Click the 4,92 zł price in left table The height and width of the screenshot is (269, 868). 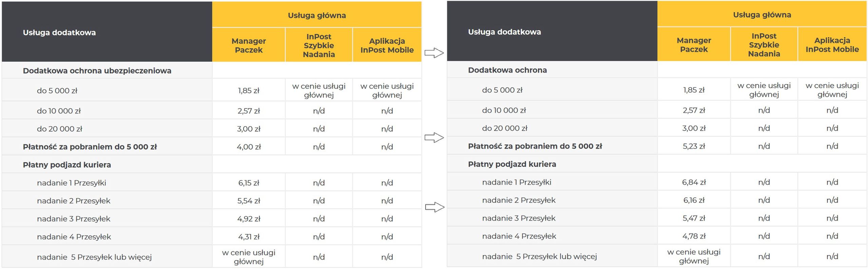click(x=249, y=219)
